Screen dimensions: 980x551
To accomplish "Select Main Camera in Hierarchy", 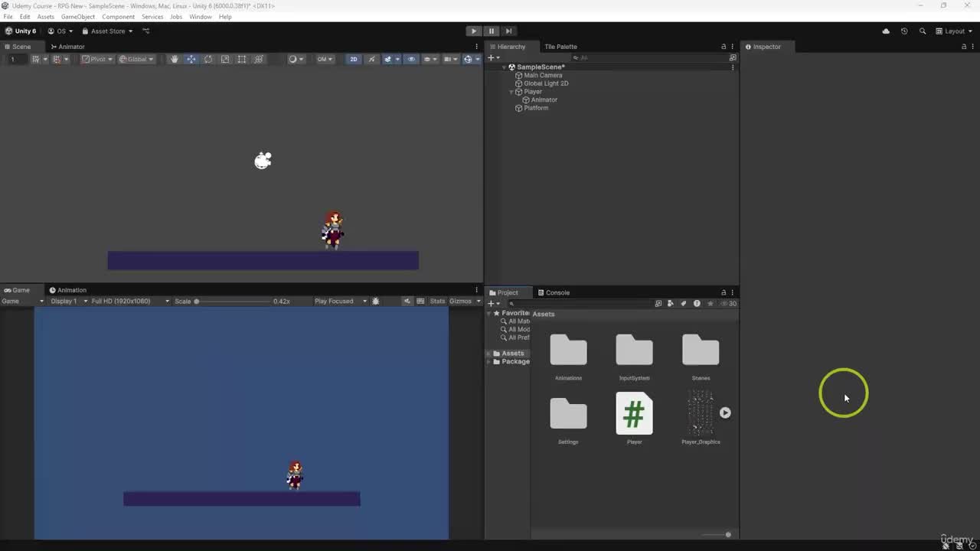I will point(543,75).
